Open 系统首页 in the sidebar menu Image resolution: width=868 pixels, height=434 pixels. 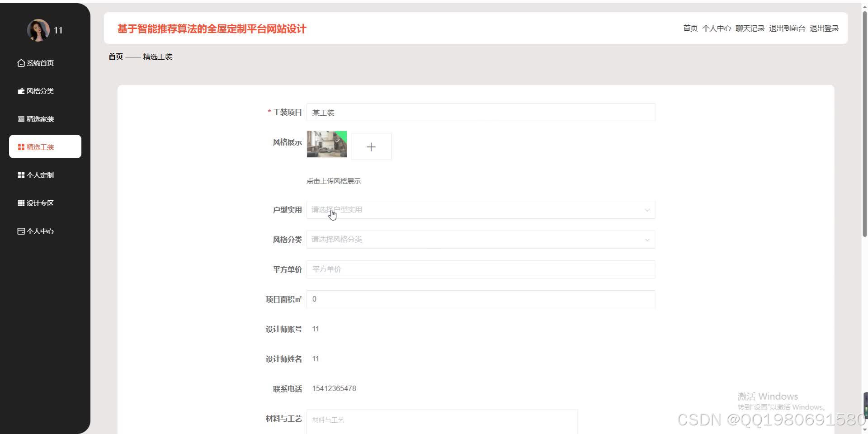(x=45, y=63)
